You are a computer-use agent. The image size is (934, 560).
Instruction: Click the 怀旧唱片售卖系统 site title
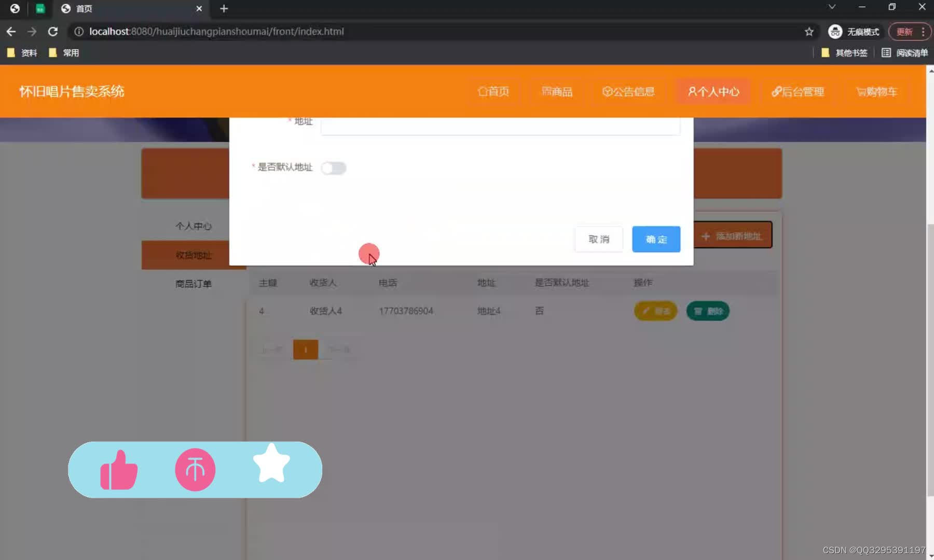pos(72,91)
